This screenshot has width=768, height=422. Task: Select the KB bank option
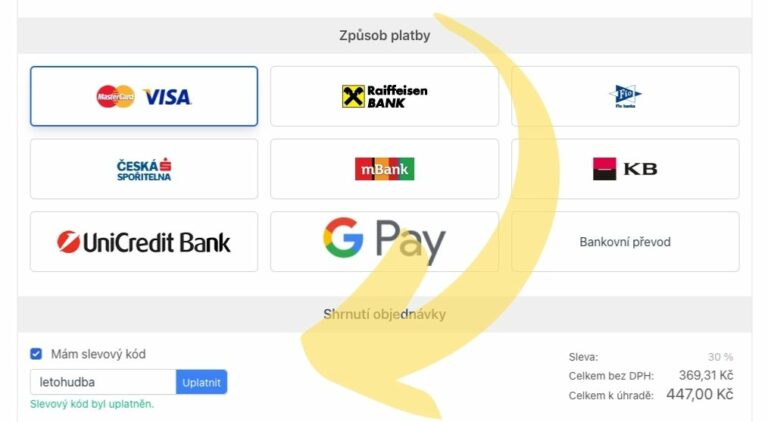(x=625, y=169)
